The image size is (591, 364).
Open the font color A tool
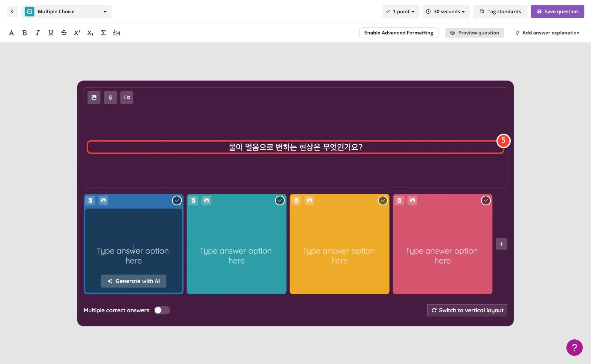(11, 33)
